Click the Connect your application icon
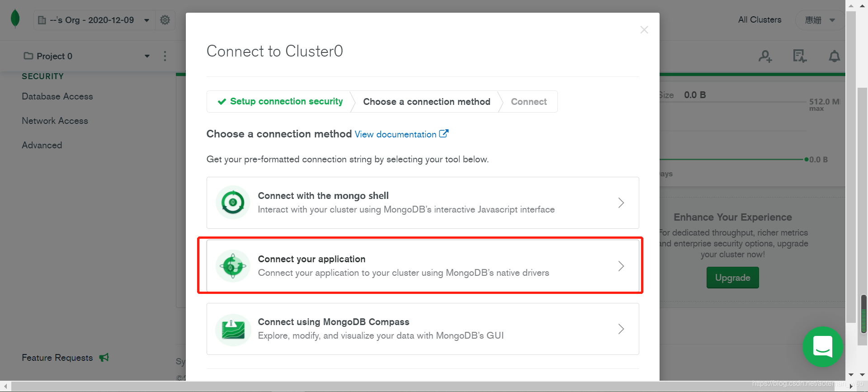Viewport: 868px width, 392px height. click(x=233, y=266)
